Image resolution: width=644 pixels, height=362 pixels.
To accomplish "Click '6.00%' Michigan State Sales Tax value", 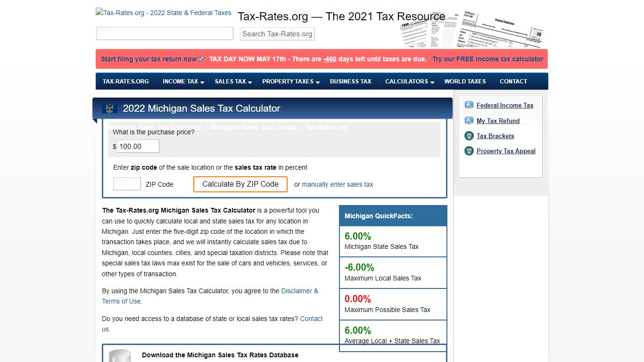I will click(x=358, y=236).
